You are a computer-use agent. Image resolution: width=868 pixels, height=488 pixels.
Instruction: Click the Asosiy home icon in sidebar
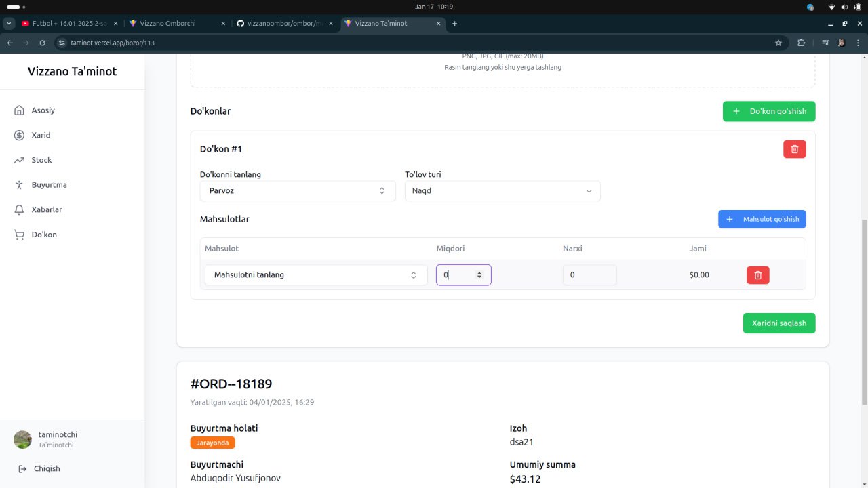[19, 110]
